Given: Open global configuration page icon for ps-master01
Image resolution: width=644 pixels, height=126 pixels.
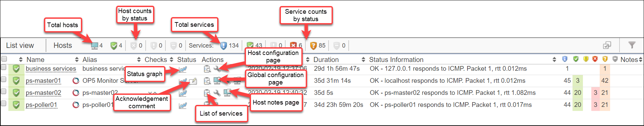Looking at the screenshot, I should [217, 80].
